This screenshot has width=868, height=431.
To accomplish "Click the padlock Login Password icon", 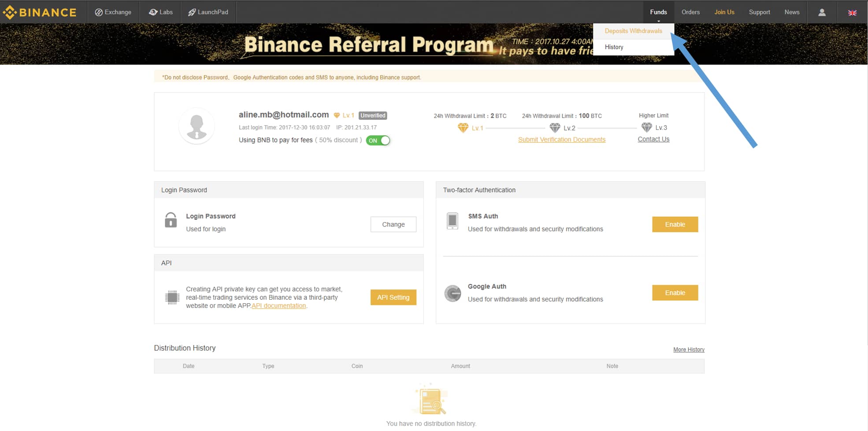I will [171, 220].
